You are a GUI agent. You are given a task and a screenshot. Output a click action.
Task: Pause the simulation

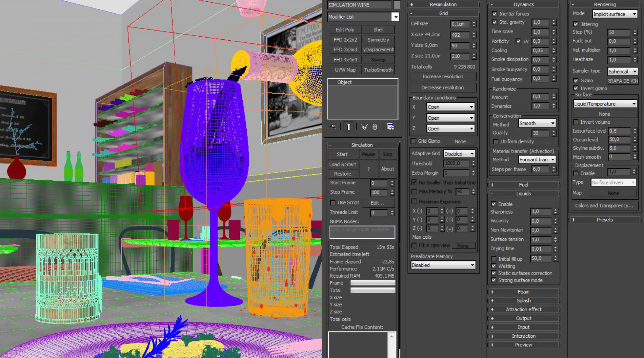[368, 154]
